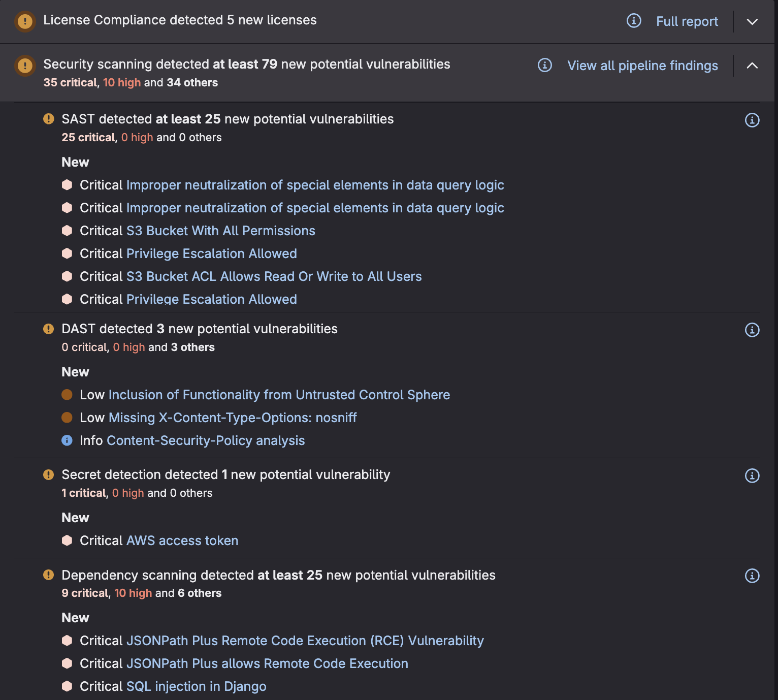Click the Dependency scanning info icon
Viewport: 778px width, 700px height.
click(752, 576)
